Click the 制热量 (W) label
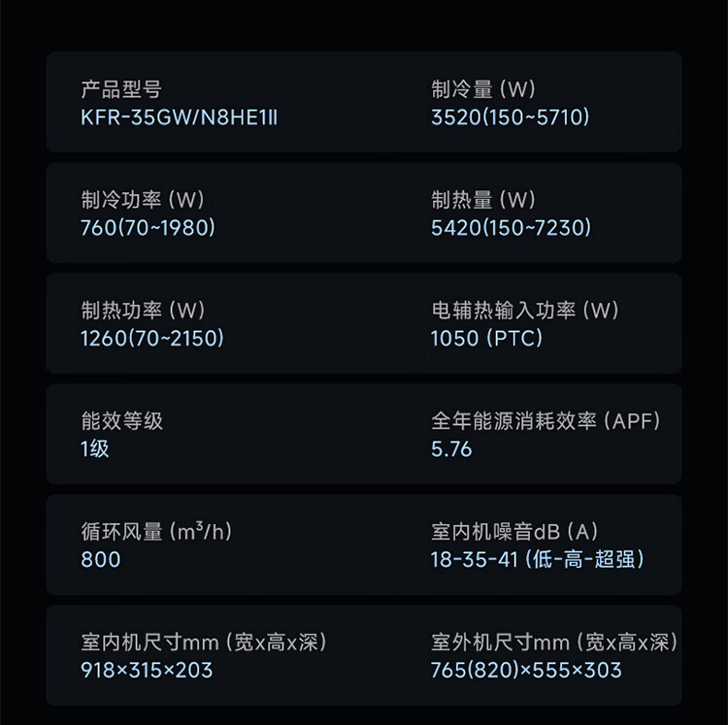The height and width of the screenshot is (725, 728). (483, 201)
